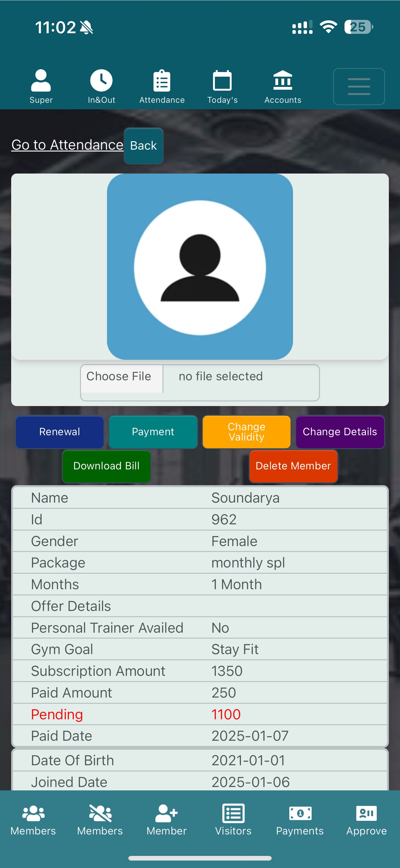Tap the 'Offer Details' row label
The image size is (400, 868).
[x=71, y=606]
